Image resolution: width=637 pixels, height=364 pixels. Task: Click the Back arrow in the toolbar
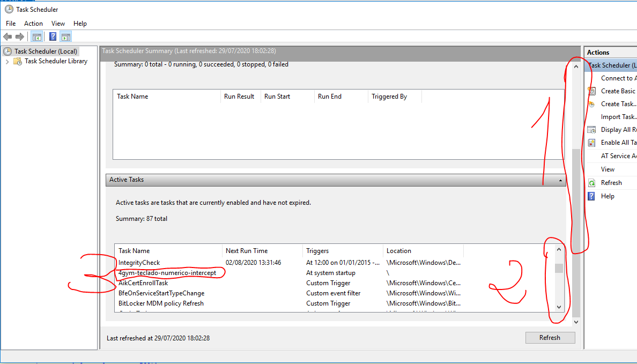coord(8,36)
